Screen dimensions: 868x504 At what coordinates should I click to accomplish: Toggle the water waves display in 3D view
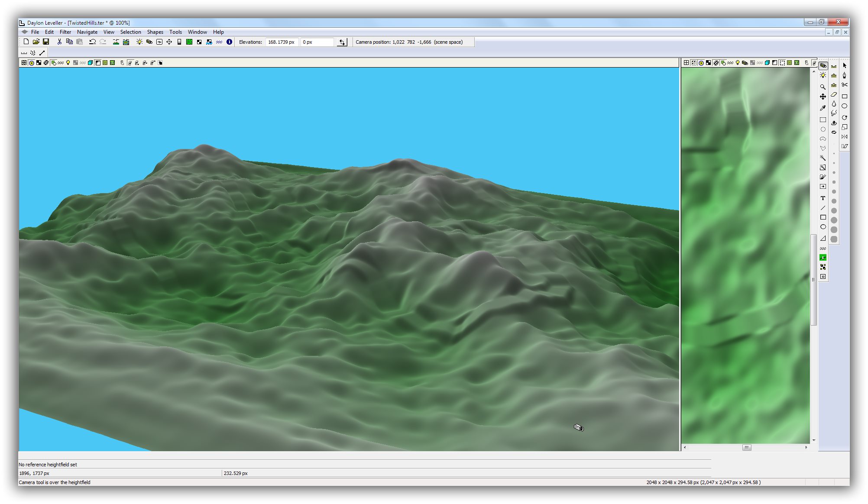(61, 63)
